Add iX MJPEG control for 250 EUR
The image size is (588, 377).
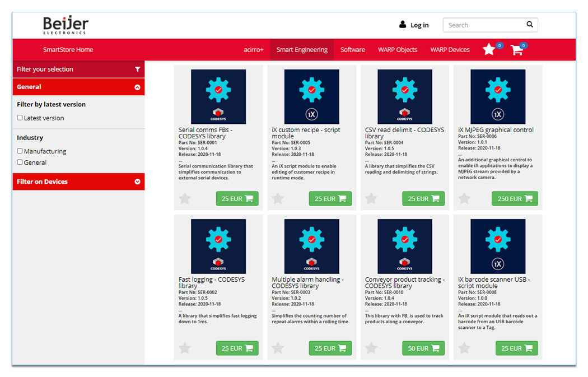[514, 198]
